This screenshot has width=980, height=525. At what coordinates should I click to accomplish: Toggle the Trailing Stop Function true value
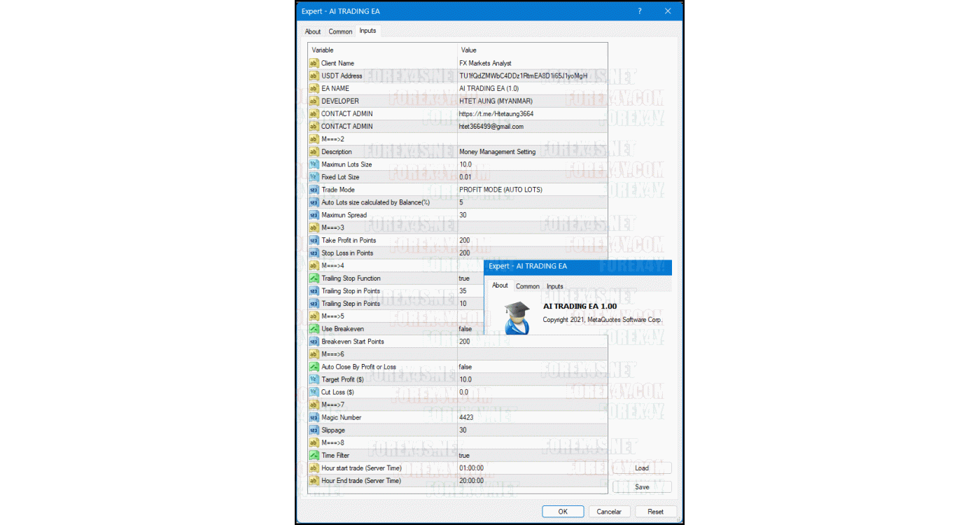(x=464, y=279)
